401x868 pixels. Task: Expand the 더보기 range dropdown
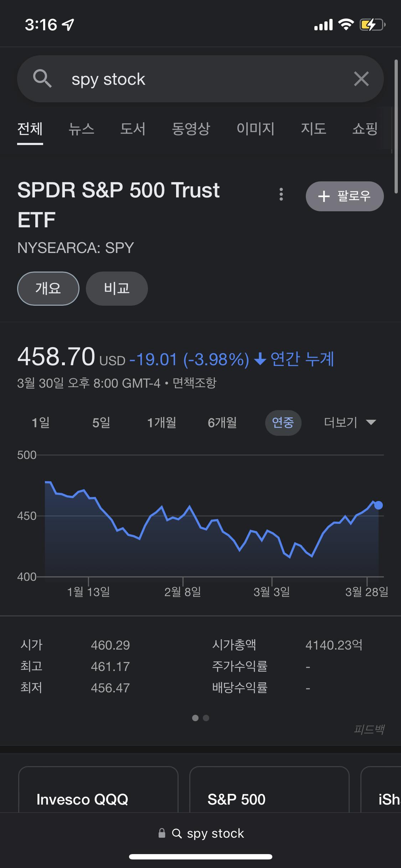tap(350, 423)
